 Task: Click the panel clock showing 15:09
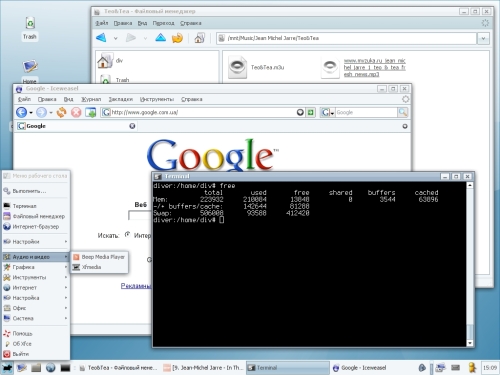coord(490,368)
